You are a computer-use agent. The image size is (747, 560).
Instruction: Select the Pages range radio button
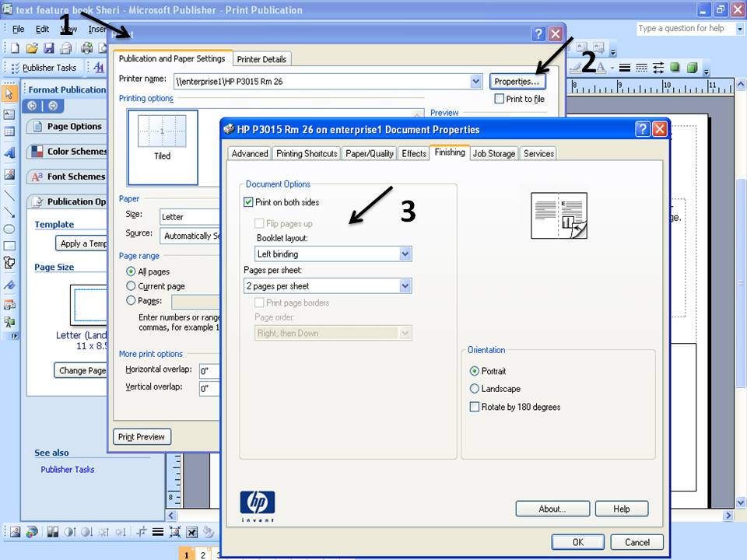coord(131,300)
